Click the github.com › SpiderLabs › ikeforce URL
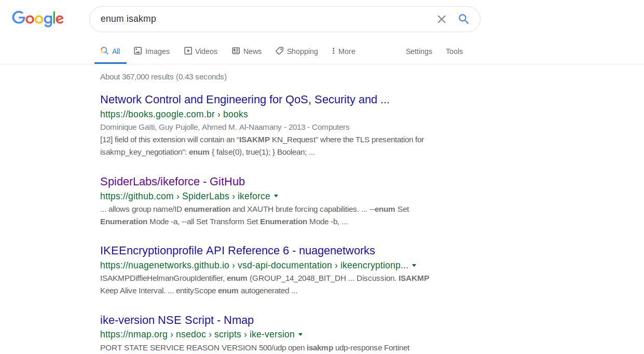The height and width of the screenshot is (354, 644). point(185,196)
